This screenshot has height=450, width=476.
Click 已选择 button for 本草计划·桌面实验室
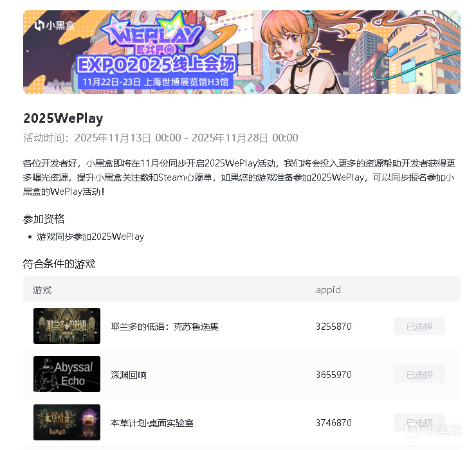click(419, 422)
